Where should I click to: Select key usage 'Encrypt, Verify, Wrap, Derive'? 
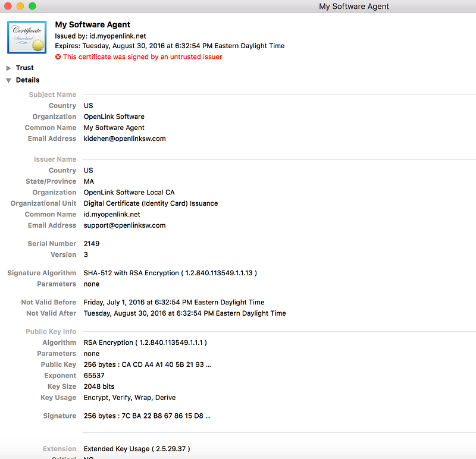(x=130, y=398)
